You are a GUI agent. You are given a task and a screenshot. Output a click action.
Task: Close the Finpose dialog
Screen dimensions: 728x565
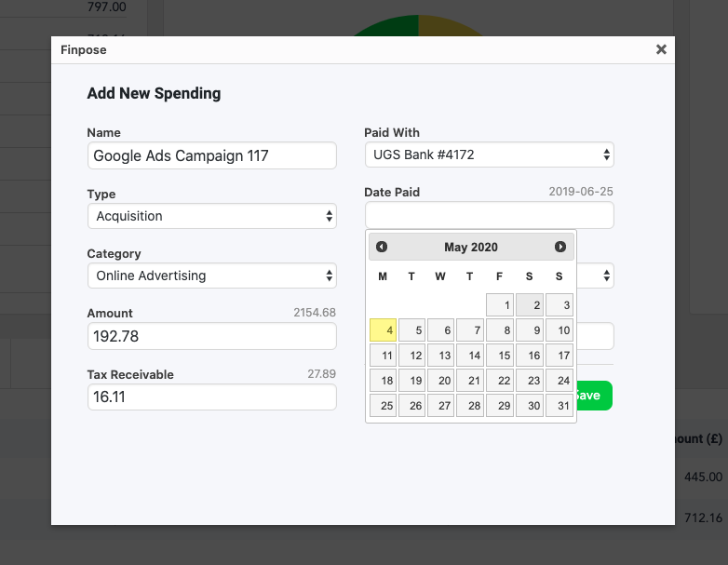click(x=661, y=49)
